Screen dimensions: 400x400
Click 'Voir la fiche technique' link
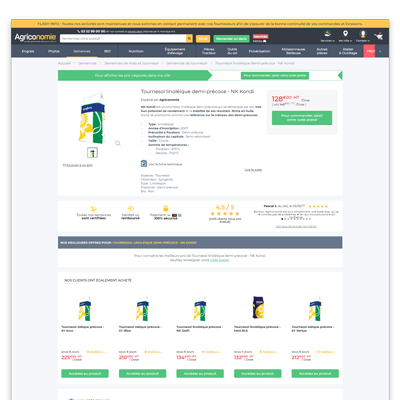[x=165, y=164]
